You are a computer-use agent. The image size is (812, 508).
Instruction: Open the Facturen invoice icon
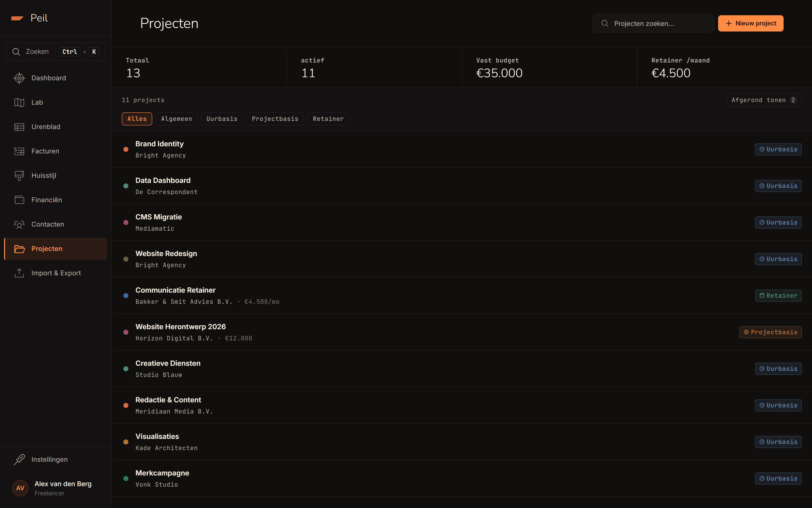(19, 151)
